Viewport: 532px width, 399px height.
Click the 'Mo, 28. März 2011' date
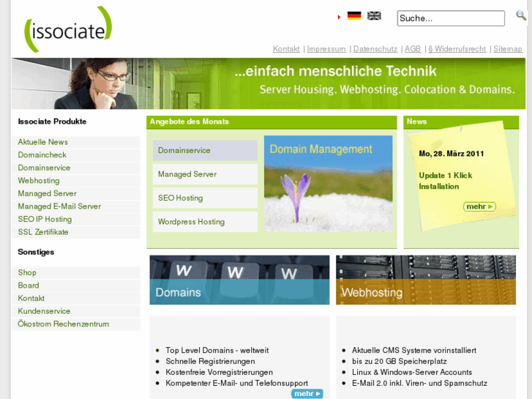tap(452, 154)
